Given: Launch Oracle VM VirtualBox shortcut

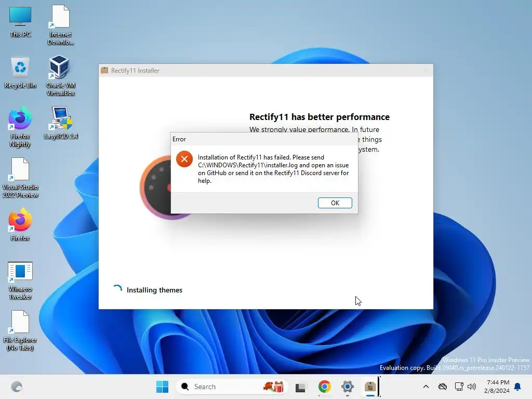Looking at the screenshot, I should (x=60, y=76).
